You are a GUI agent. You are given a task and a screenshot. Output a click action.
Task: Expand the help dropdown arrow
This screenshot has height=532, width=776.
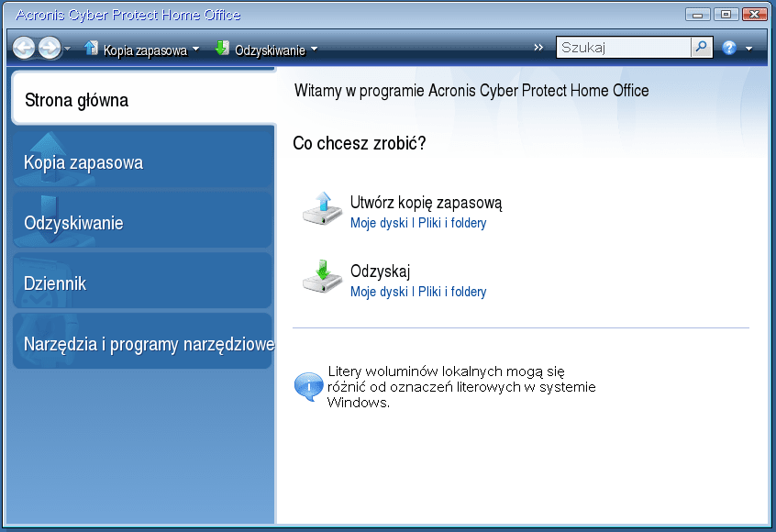tap(748, 49)
